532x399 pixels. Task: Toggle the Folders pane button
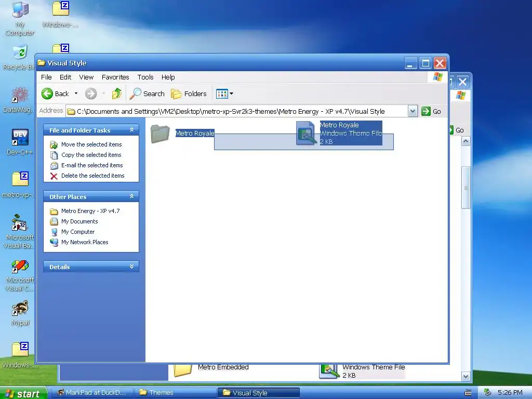[189, 94]
